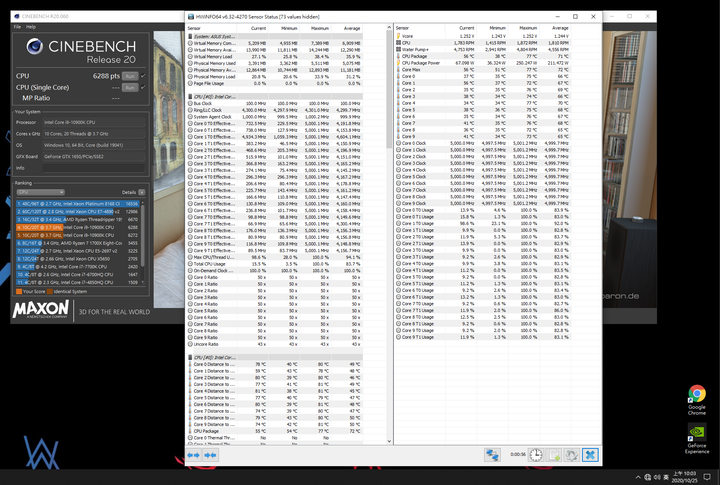Show hidden tray icons chevron
The height and width of the screenshot is (485, 720).
pos(638,477)
